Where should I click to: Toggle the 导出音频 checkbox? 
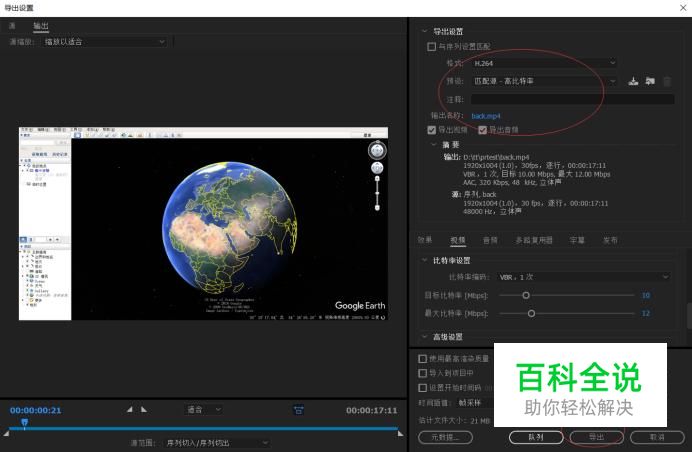pyautogui.click(x=482, y=130)
